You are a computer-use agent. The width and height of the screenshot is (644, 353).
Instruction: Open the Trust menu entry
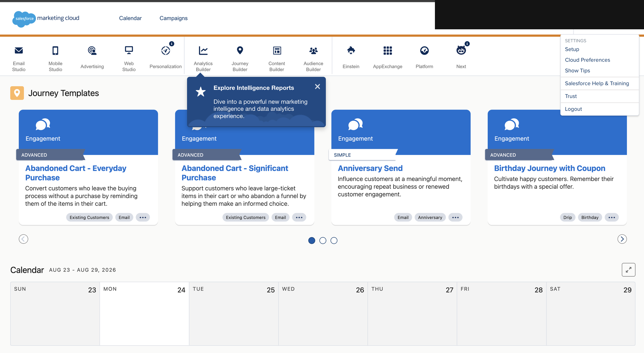tap(571, 96)
